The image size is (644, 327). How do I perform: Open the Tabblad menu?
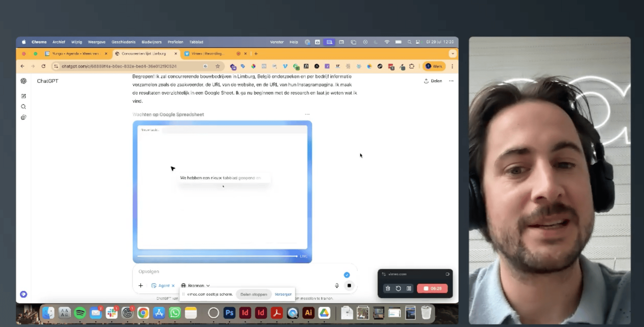[196, 42]
